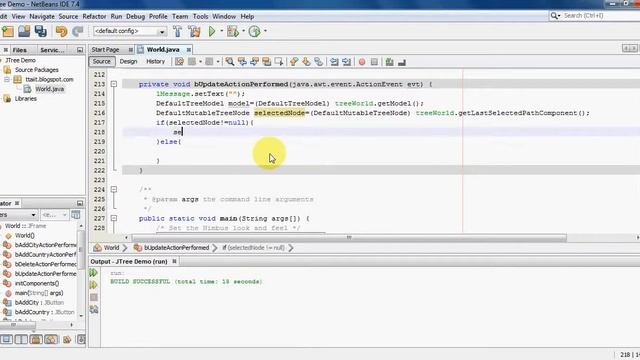The height and width of the screenshot is (360, 640).
Task: Open the Team menu
Action: tap(180, 16)
